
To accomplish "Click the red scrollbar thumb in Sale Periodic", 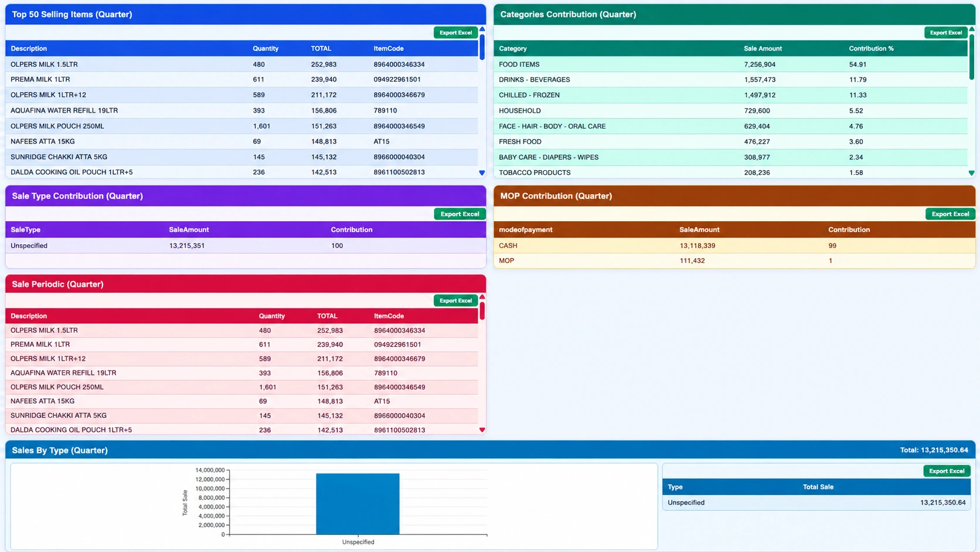I will click(482, 311).
